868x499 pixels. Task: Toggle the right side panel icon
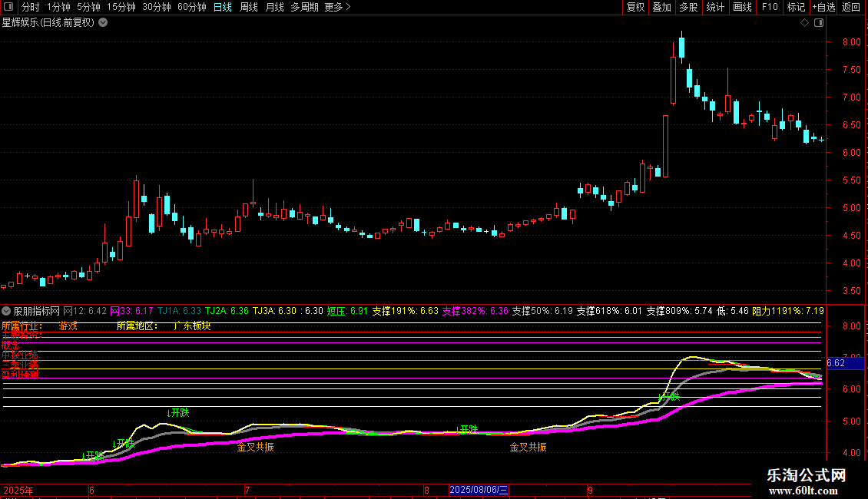[819, 23]
